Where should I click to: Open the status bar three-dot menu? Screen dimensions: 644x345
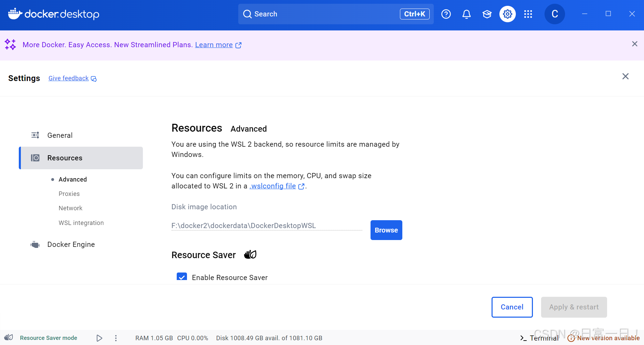(116, 338)
